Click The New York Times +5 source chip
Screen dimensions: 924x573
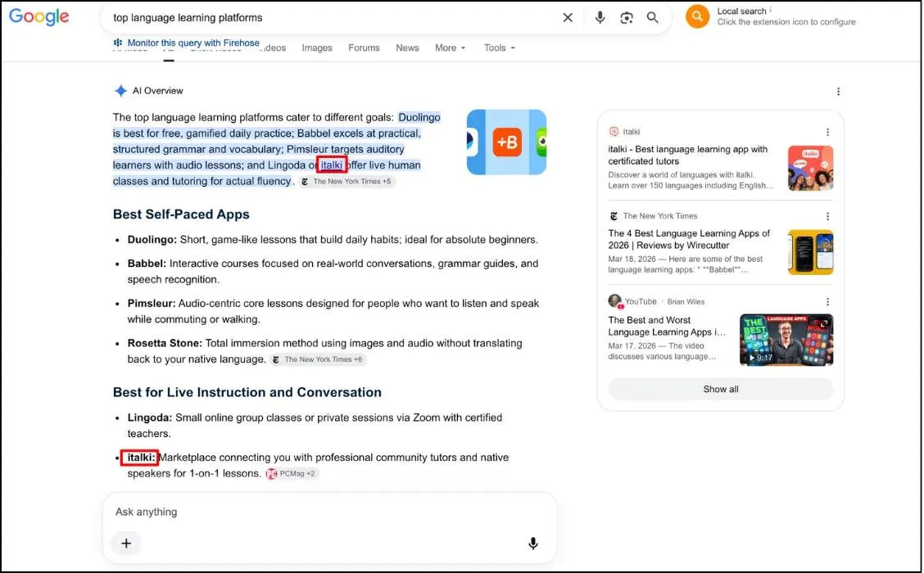click(x=346, y=182)
